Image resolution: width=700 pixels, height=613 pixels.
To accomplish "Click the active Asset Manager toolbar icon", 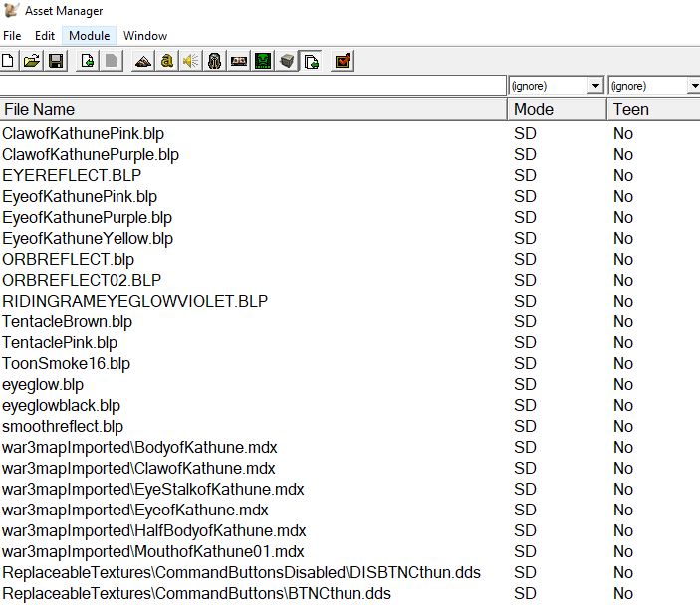I will pos(311,61).
